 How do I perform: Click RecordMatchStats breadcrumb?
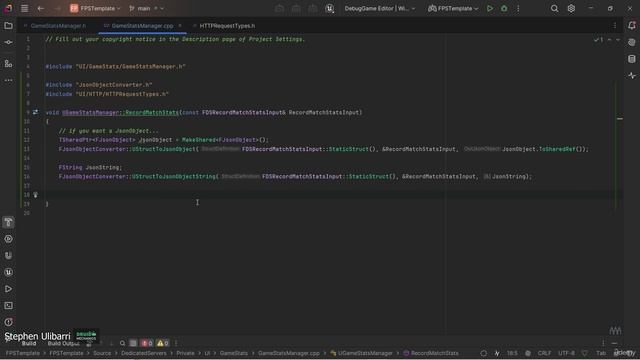pyautogui.click(x=431, y=353)
